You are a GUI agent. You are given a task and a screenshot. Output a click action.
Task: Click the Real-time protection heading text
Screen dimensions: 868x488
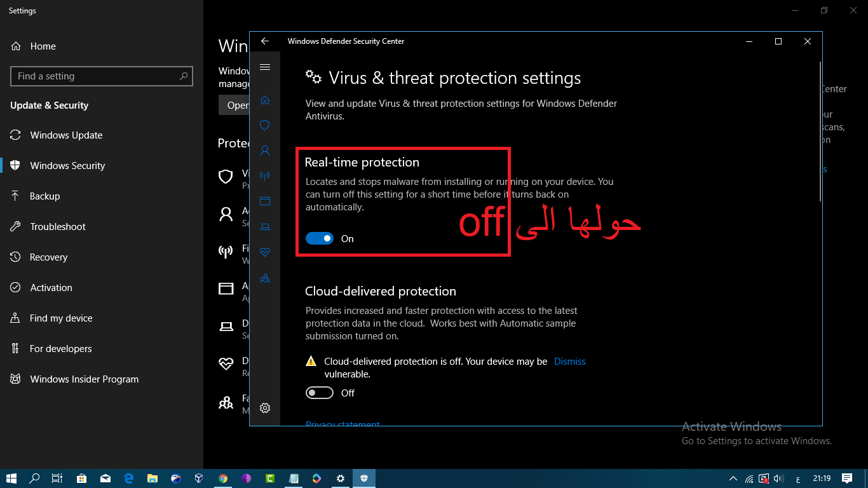[362, 162]
